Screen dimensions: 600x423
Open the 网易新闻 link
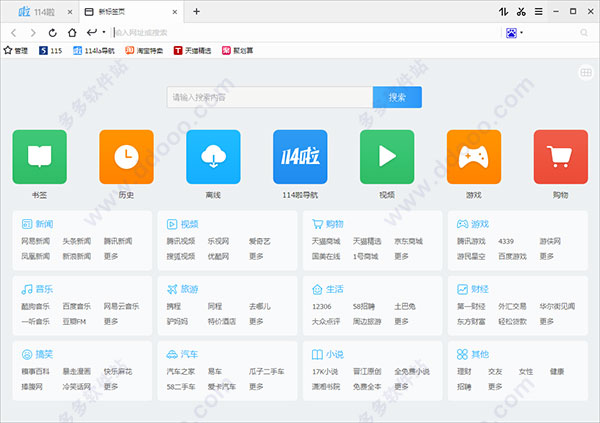click(36, 241)
